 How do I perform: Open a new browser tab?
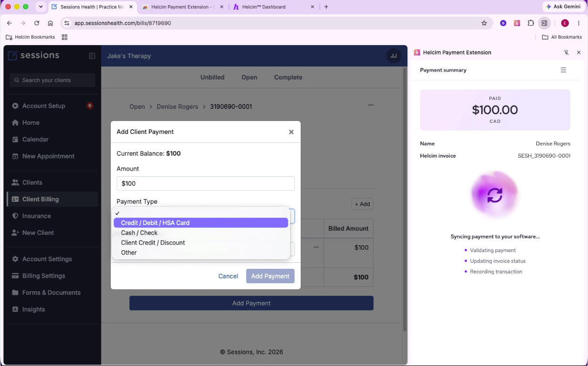tap(326, 7)
